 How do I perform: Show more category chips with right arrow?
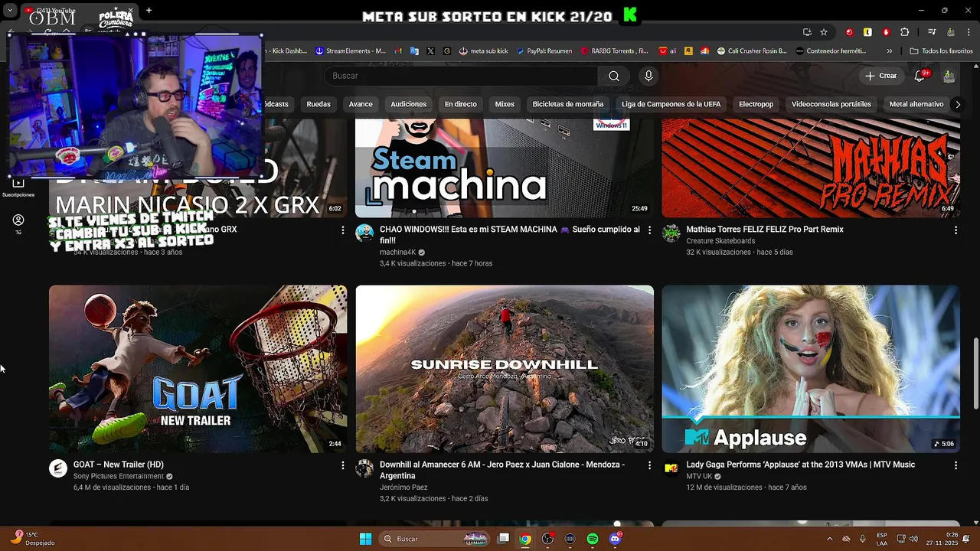[x=957, y=104]
